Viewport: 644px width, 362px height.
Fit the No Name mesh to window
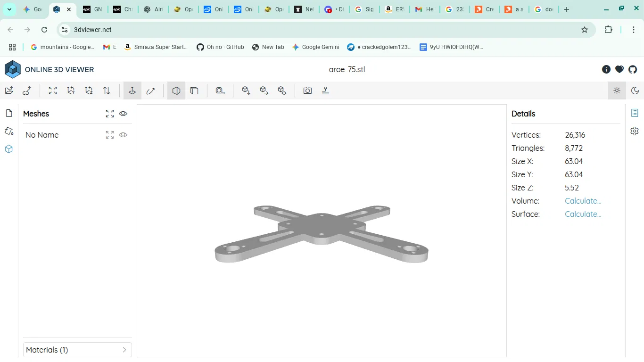click(110, 135)
